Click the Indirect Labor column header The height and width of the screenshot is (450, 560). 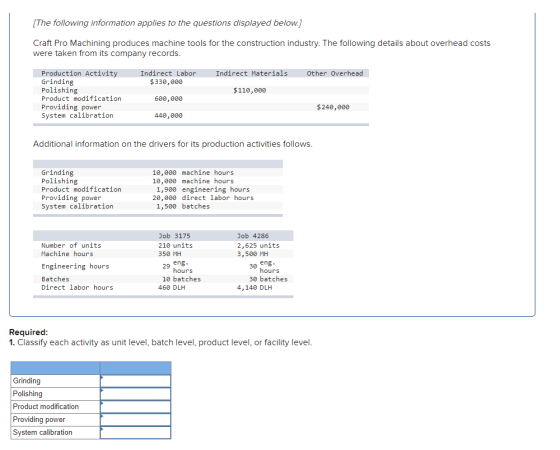168,73
